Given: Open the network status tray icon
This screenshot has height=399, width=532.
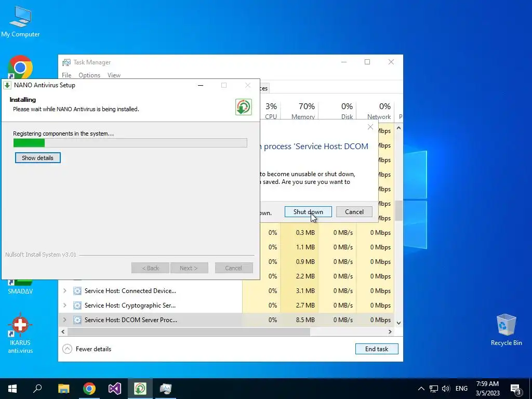Looking at the screenshot, I should coord(434,389).
